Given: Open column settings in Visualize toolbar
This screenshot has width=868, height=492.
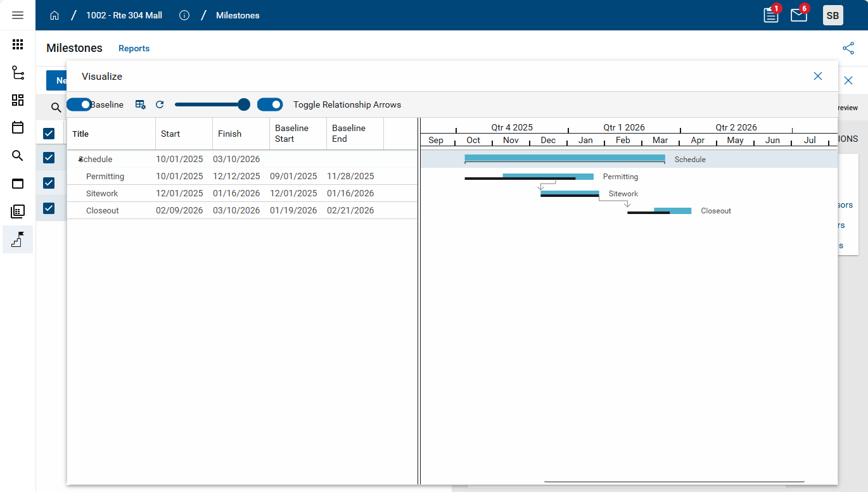Looking at the screenshot, I should click(x=141, y=104).
